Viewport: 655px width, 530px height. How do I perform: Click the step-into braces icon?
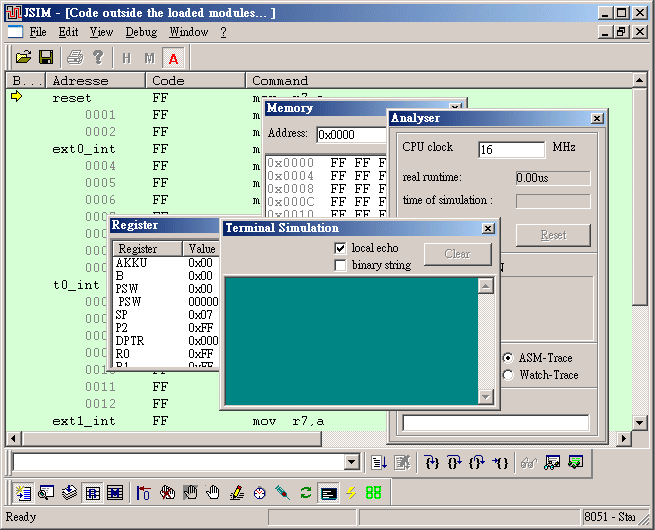pos(432,463)
